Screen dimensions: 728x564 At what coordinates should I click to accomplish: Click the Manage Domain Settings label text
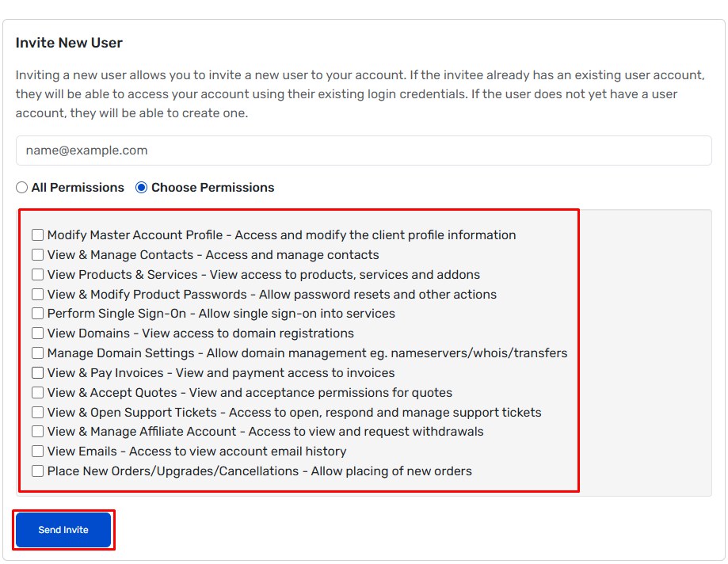[120, 352]
